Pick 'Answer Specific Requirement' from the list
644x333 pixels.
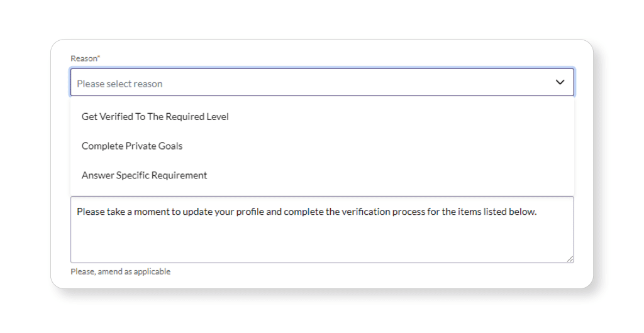tap(144, 175)
